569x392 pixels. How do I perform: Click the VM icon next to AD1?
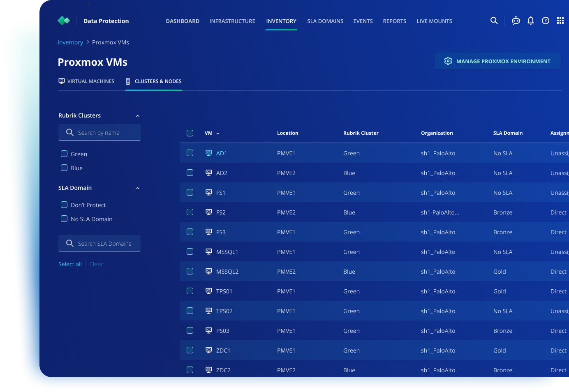tap(209, 153)
